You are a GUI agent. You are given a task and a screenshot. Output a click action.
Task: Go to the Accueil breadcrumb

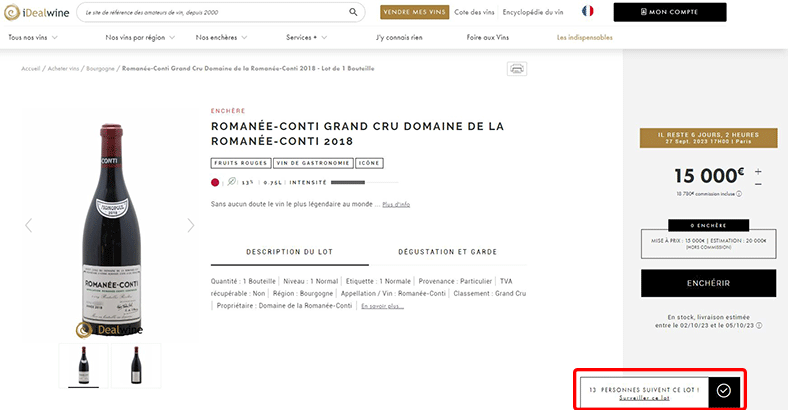[x=31, y=68]
